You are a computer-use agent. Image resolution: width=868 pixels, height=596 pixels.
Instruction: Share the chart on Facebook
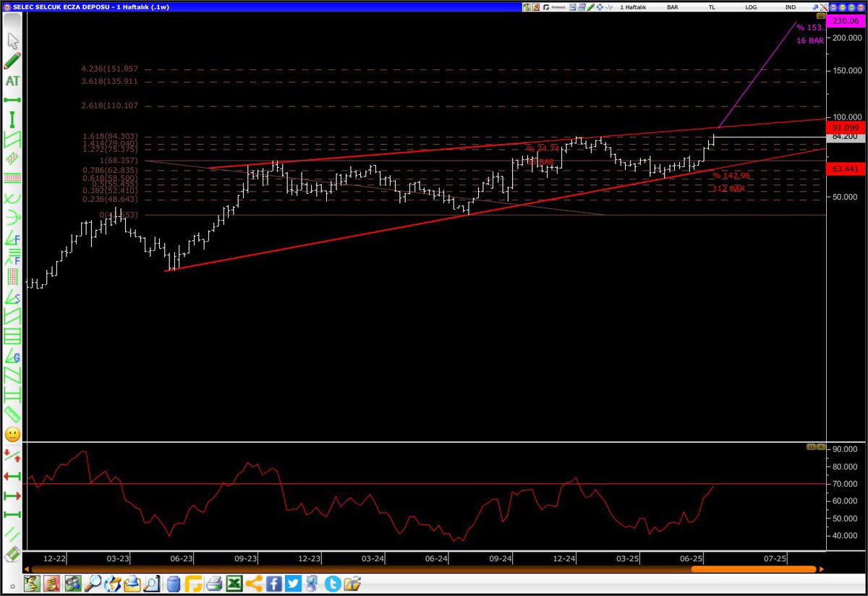[x=273, y=584]
